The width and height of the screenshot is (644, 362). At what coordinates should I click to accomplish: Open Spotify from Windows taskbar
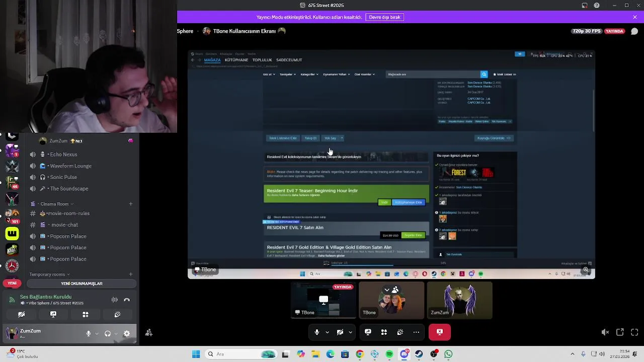(389, 354)
